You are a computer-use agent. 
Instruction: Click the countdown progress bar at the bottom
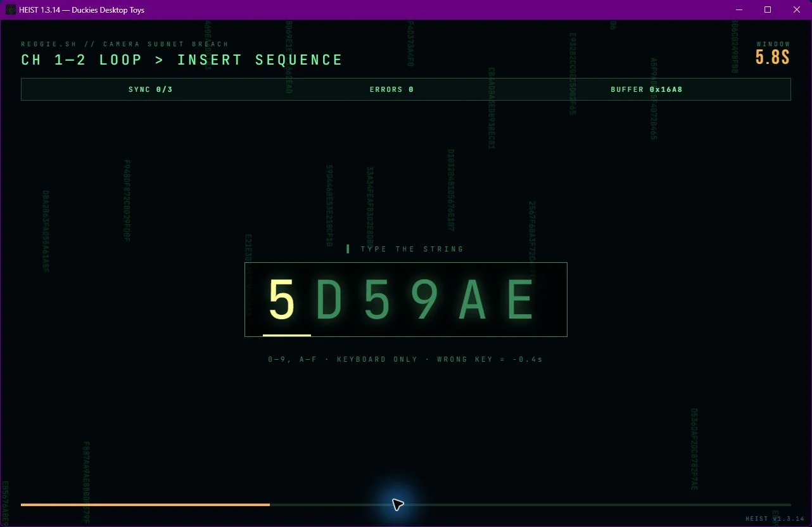[405, 505]
